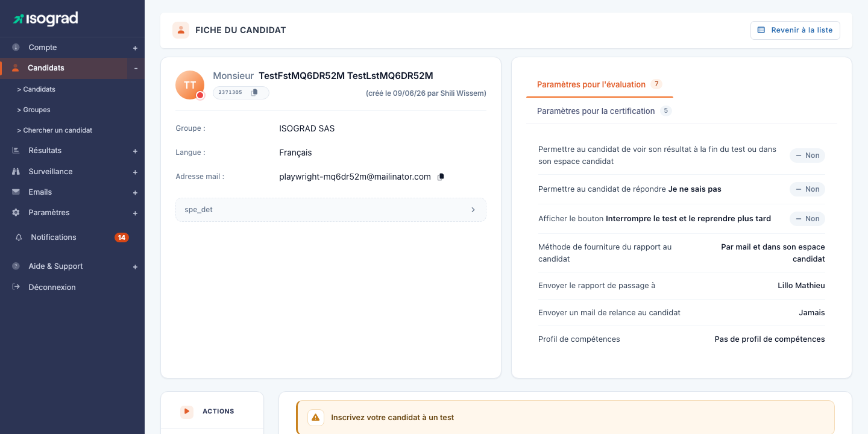Viewport: 868px width, 434px height.
Task: Click the 'créé le 09/06/26 par Shili Wissem' text
Action: [426, 93]
